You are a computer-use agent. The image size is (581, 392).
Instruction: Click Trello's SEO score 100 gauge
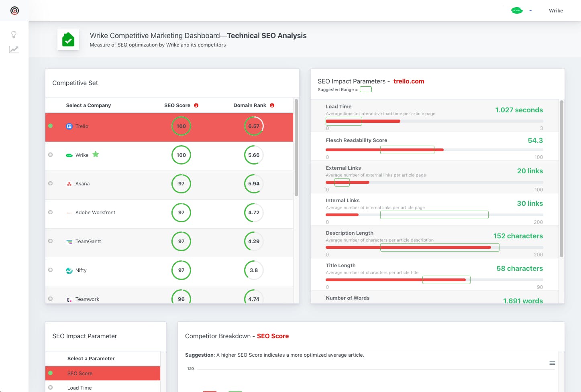click(x=181, y=126)
